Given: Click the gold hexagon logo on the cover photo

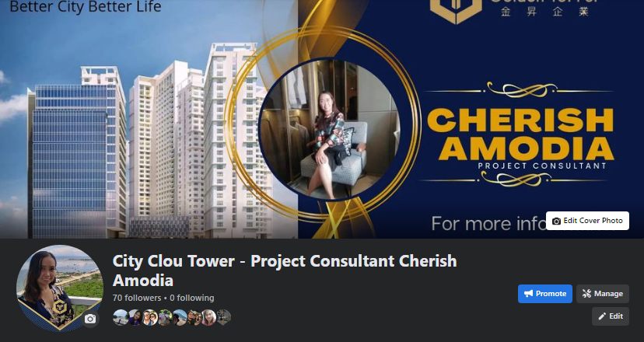Looking at the screenshot, I should point(456,9).
